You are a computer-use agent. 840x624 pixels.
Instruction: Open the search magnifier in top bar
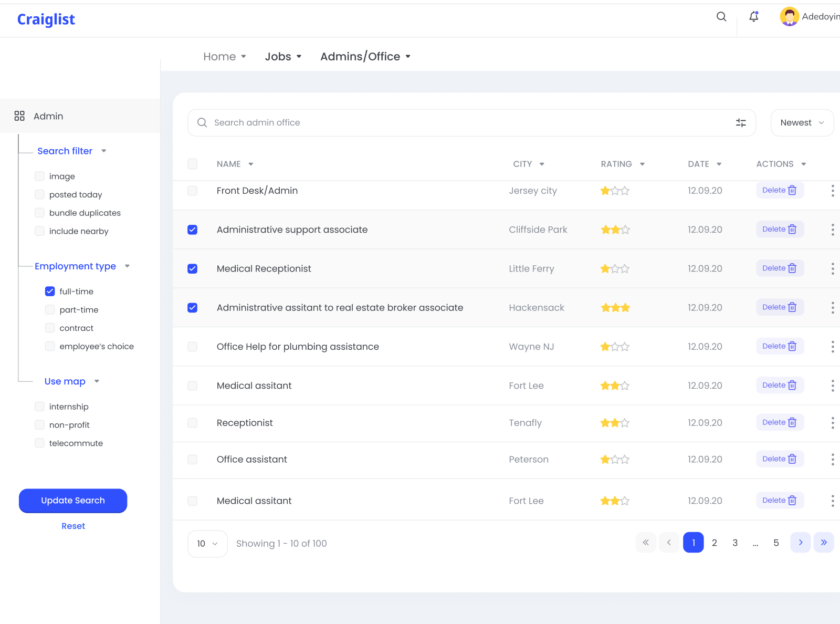click(721, 17)
